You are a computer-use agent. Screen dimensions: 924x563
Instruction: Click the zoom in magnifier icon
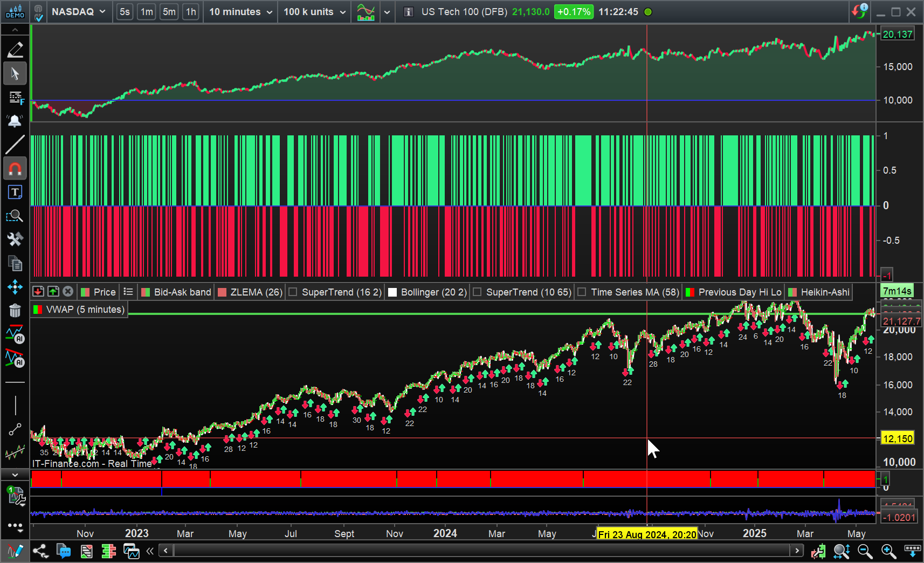888,551
